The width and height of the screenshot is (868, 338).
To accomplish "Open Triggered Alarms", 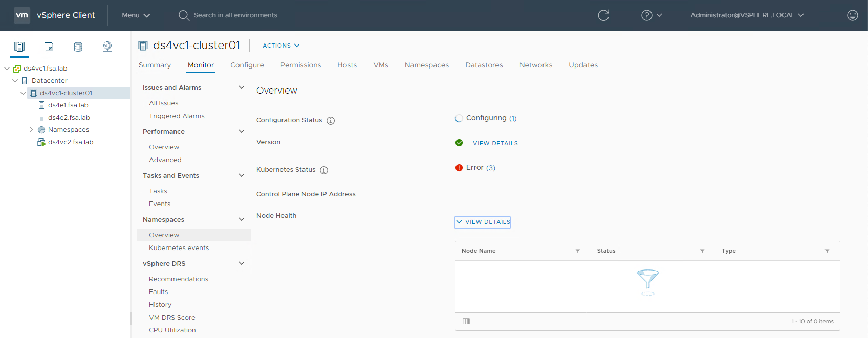I will 177,116.
